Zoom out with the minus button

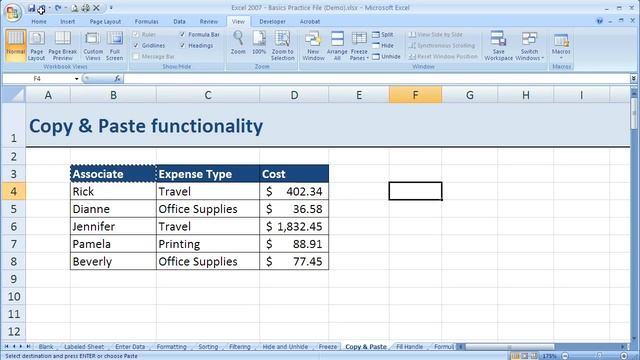(x=565, y=356)
